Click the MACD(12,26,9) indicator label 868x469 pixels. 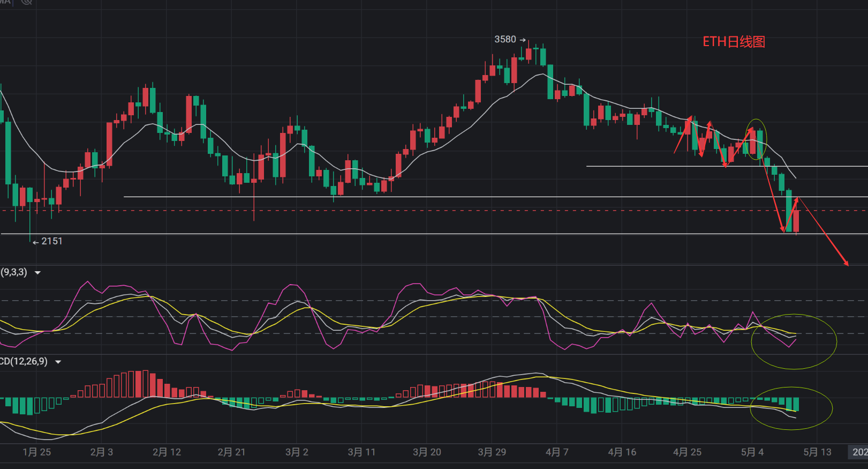pyautogui.click(x=24, y=362)
